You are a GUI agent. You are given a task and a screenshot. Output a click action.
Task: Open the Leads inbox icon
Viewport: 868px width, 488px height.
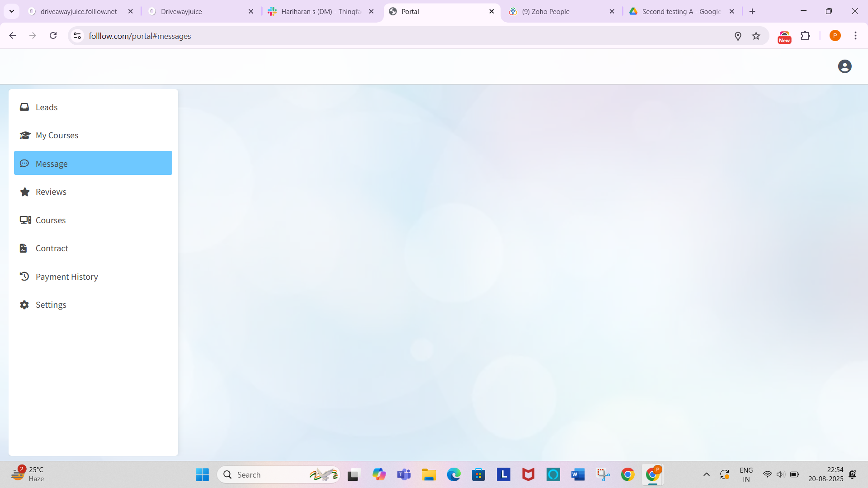coord(24,107)
